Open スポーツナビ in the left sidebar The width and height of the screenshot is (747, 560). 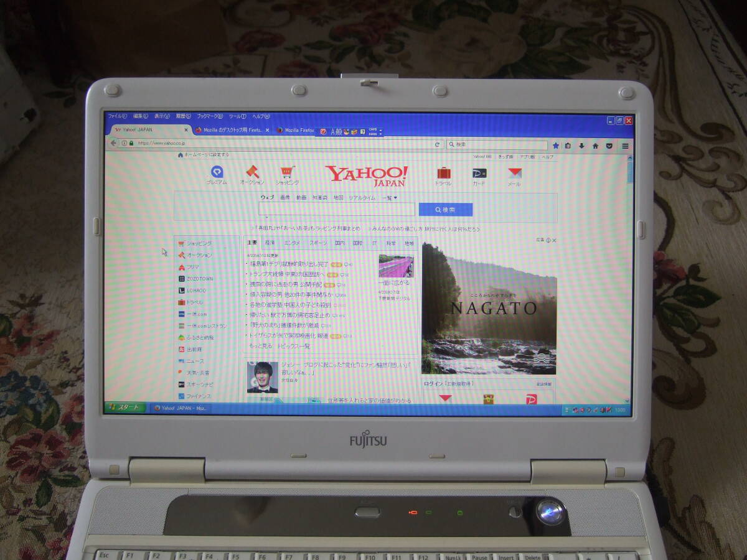[195, 385]
